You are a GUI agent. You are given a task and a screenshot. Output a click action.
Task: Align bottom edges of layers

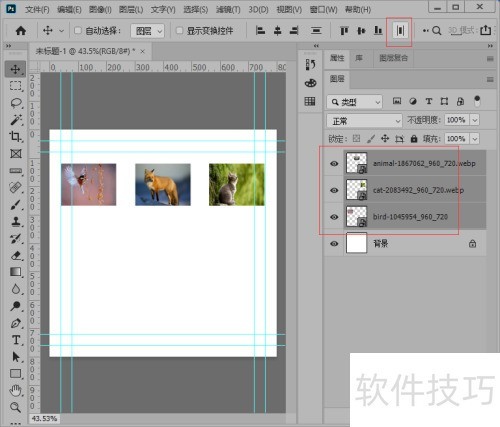coord(378,31)
